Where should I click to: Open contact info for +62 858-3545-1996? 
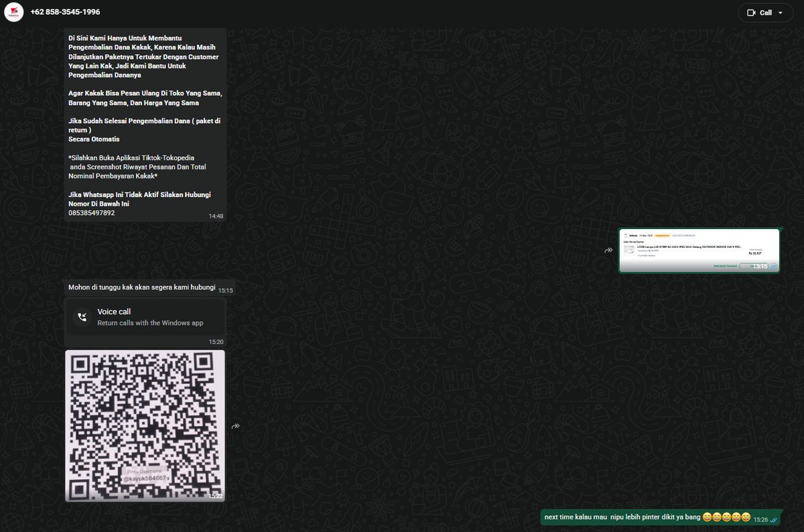click(65, 12)
